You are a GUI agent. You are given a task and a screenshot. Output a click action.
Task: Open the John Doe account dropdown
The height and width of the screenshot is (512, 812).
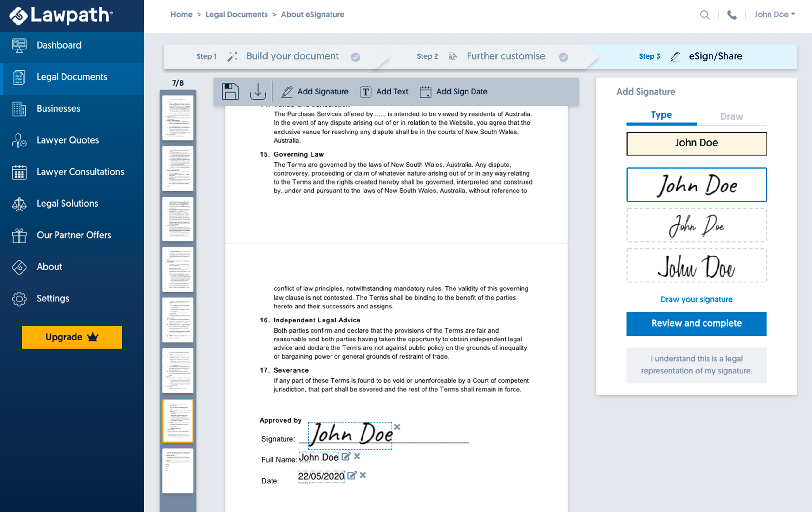(775, 15)
